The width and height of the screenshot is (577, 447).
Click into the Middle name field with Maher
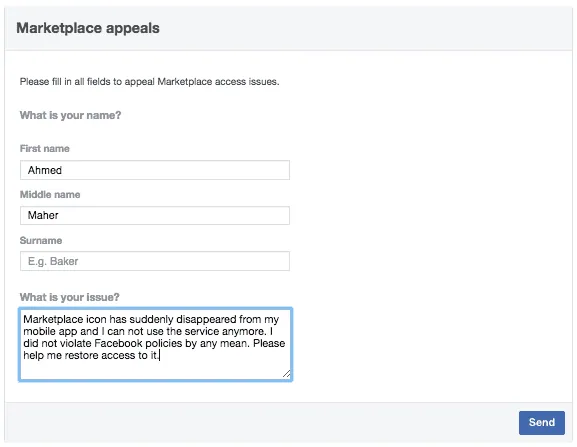coord(155,215)
